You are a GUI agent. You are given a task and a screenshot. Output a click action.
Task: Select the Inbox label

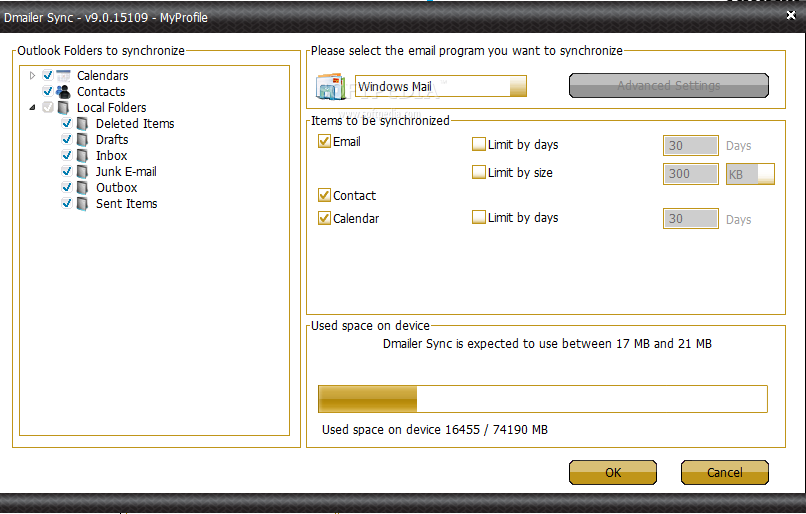(x=112, y=155)
